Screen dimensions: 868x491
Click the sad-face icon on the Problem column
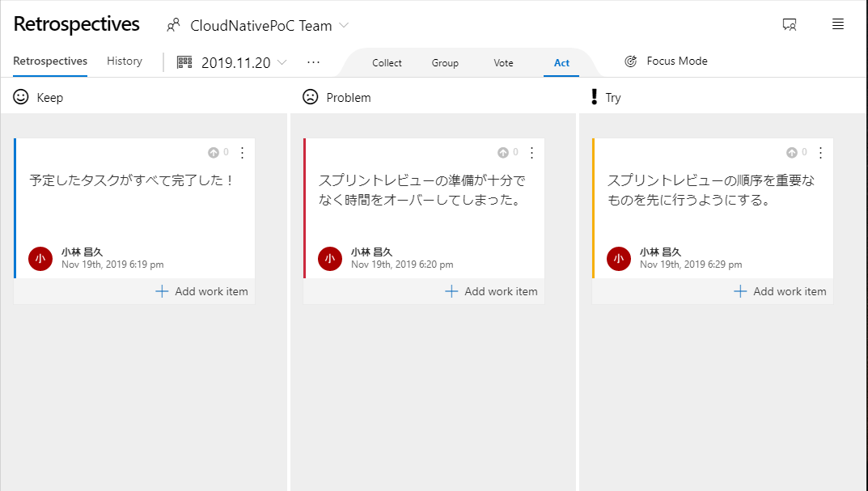[x=310, y=97]
